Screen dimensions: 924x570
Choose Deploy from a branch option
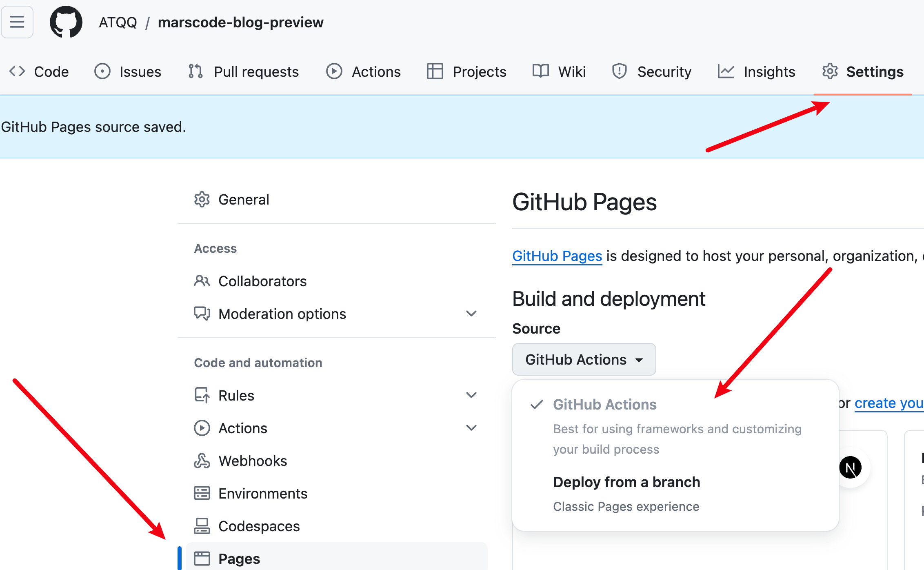pos(675,494)
